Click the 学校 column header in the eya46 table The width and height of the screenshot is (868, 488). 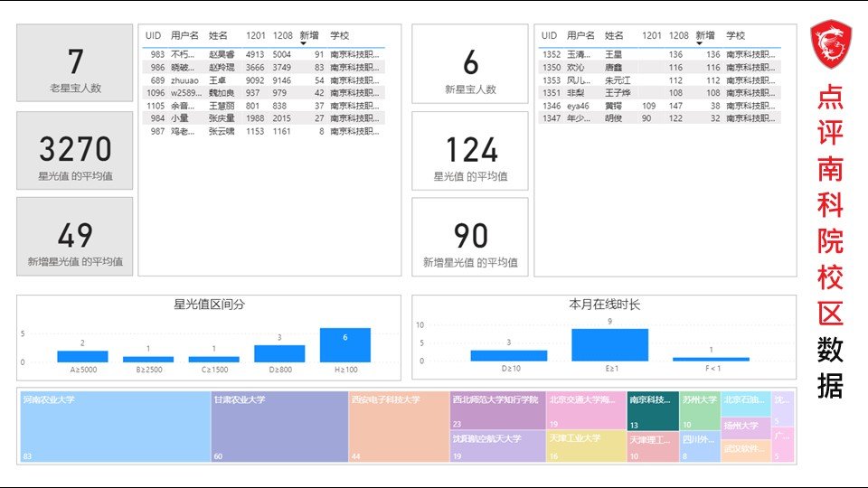735,35
